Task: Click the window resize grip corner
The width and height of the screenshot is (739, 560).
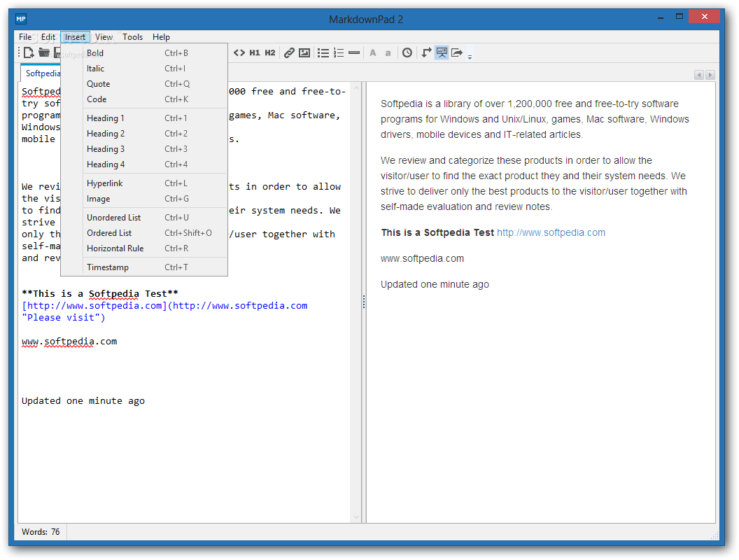Action: point(715,535)
